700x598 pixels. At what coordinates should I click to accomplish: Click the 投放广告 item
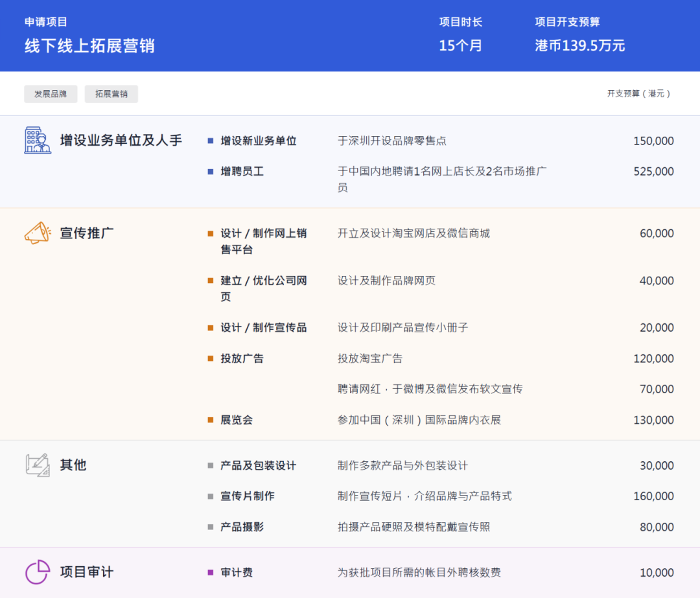click(x=242, y=358)
